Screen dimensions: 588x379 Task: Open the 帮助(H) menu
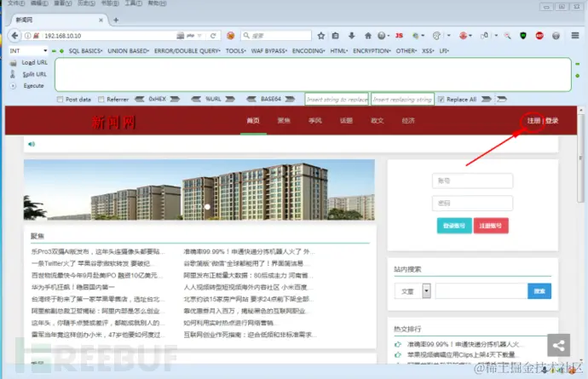(157, 3)
